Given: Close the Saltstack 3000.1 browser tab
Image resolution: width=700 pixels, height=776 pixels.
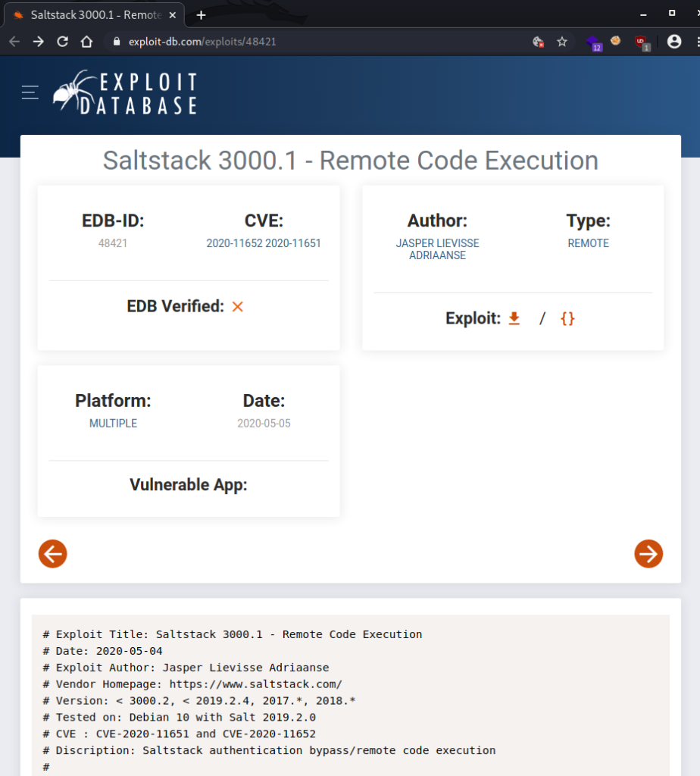Looking at the screenshot, I should 173,15.
